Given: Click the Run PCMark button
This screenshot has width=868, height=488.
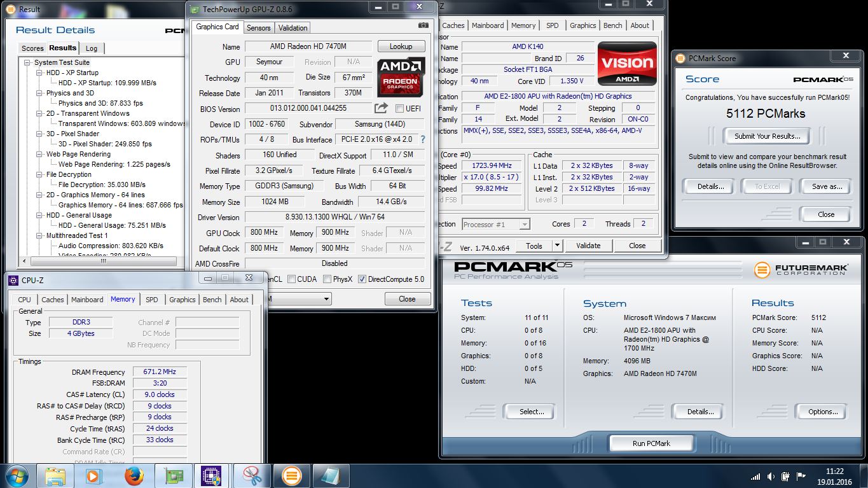Looking at the screenshot, I should 651,443.
